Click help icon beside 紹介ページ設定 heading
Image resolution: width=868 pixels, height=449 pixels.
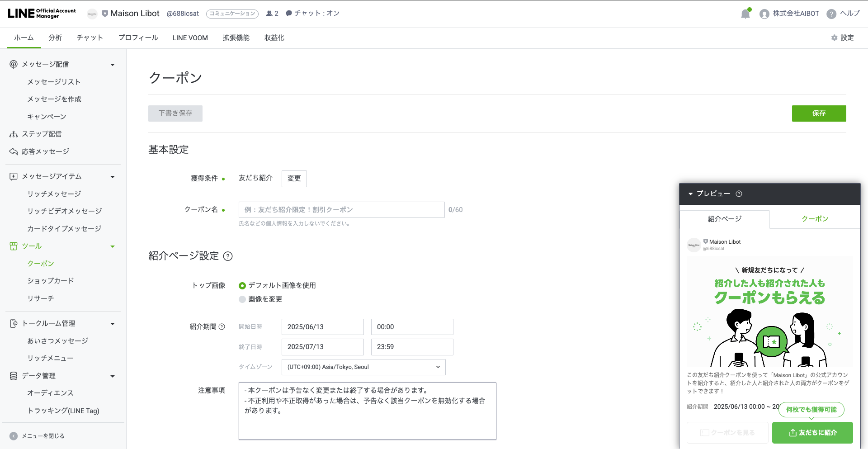point(228,256)
